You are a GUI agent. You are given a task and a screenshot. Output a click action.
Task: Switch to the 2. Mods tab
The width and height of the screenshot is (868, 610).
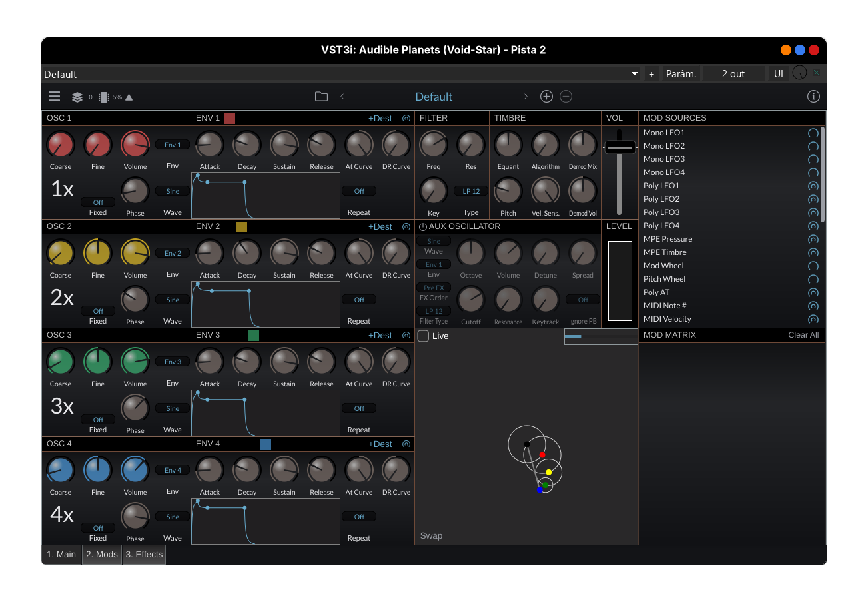pyautogui.click(x=102, y=555)
